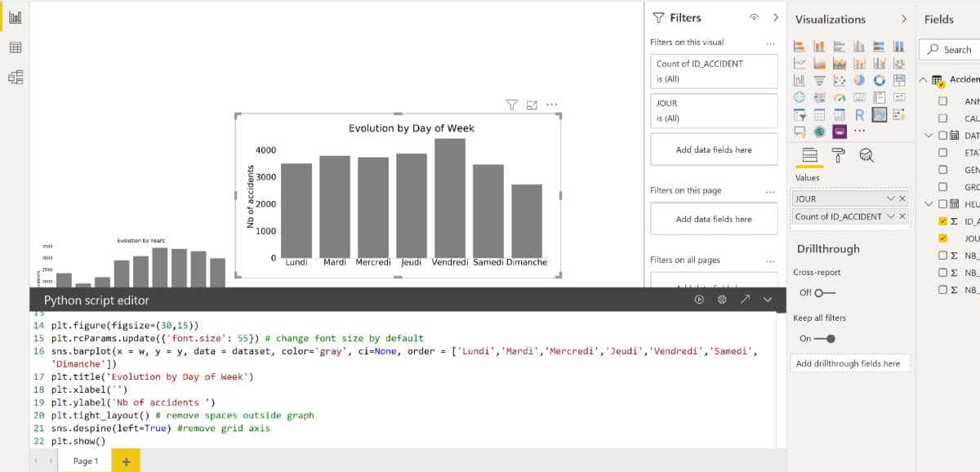Screen dimensions: 980x472
Task: Collapse the DAT date hierarchy
Action: click(x=927, y=136)
